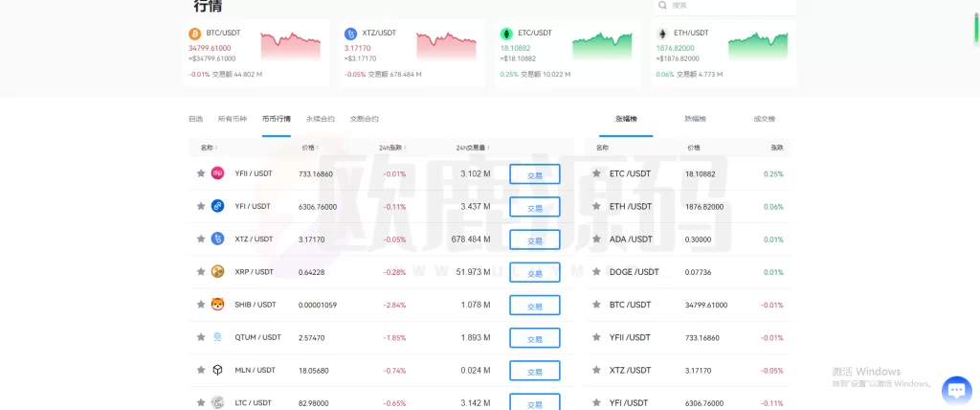Click the Tezos logo on XTZ/USDT card

pyautogui.click(x=350, y=34)
